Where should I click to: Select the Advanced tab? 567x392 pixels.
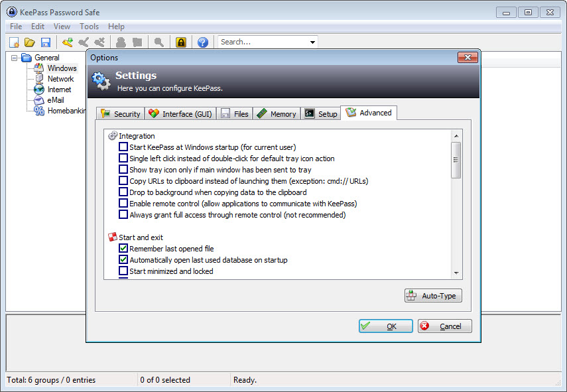369,113
